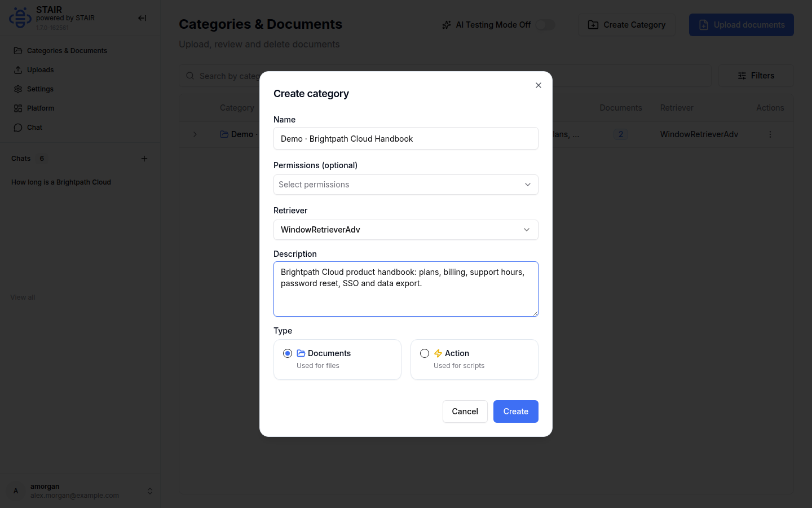Click into the Description text area
812x508 pixels.
(x=406, y=289)
